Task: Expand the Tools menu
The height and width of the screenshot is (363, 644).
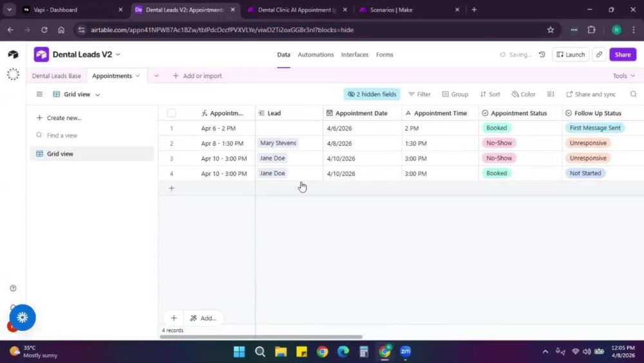Action: tap(623, 75)
